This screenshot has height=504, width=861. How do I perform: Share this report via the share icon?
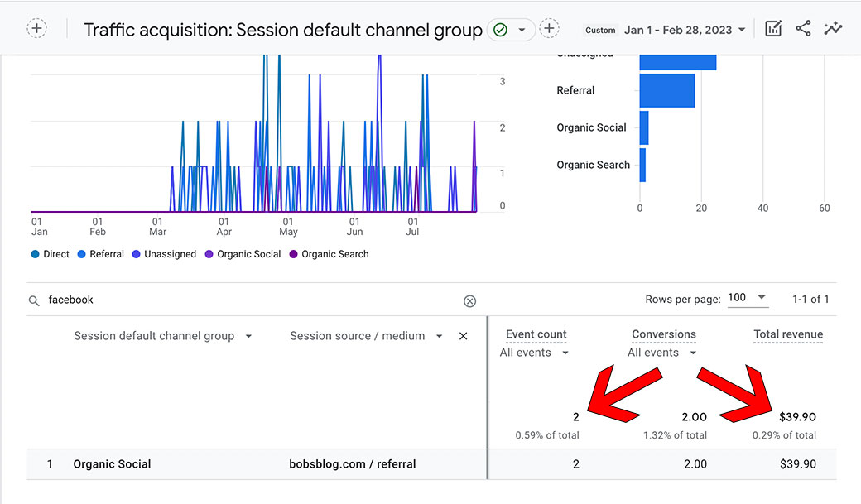(803, 28)
